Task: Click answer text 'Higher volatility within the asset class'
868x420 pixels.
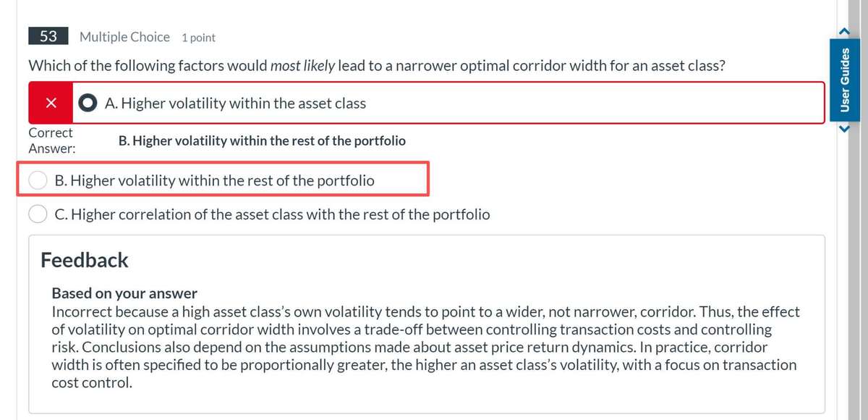Action: 235,104
